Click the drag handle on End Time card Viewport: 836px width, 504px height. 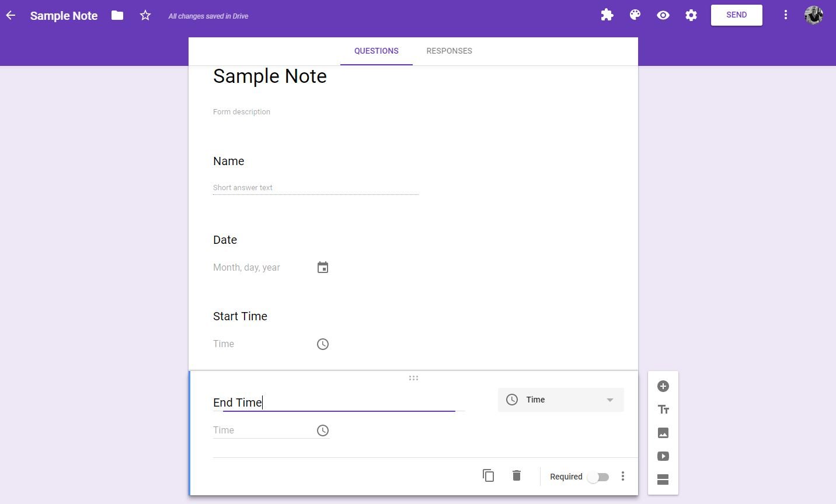point(413,378)
